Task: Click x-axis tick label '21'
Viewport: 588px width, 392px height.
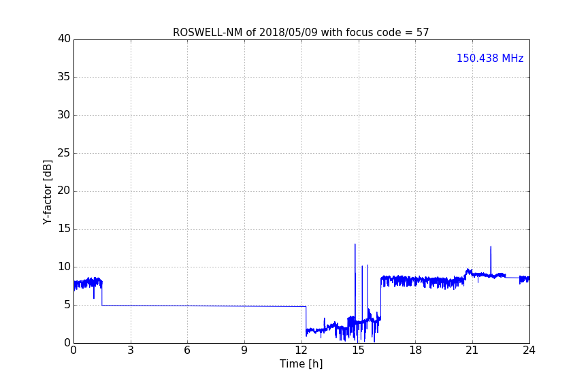Action: pos(472,350)
